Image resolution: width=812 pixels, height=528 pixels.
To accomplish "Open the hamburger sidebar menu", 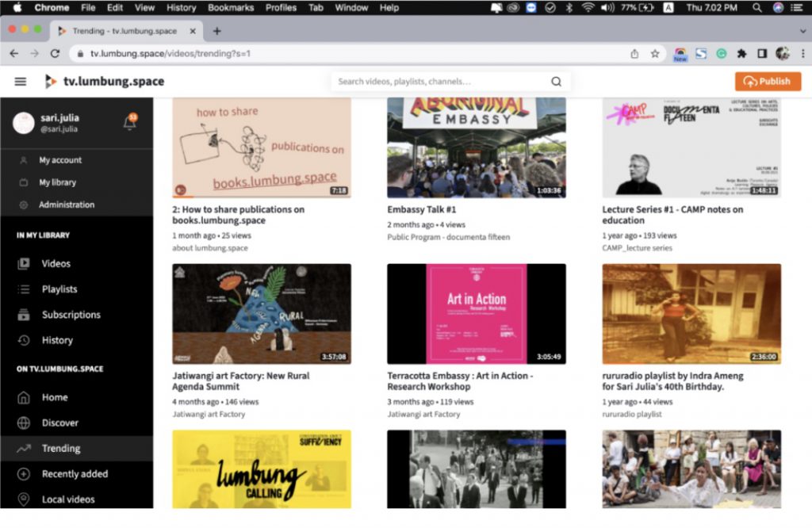I will (x=20, y=82).
